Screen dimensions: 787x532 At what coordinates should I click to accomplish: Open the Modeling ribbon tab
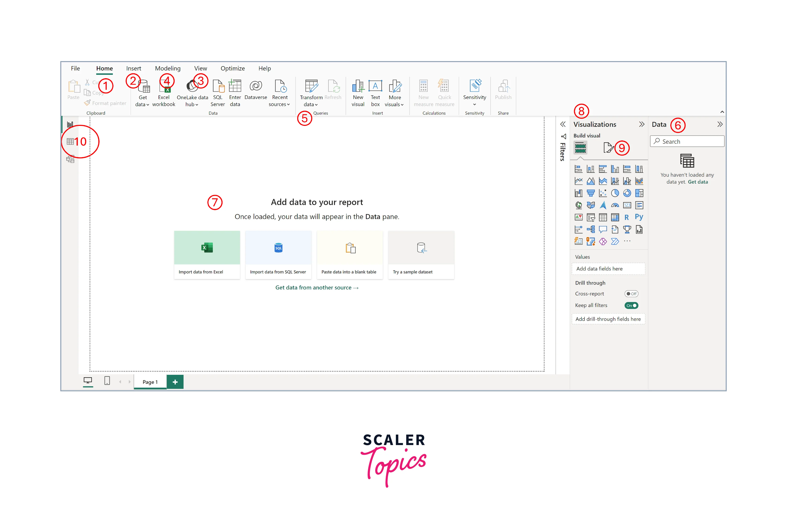tap(168, 68)
